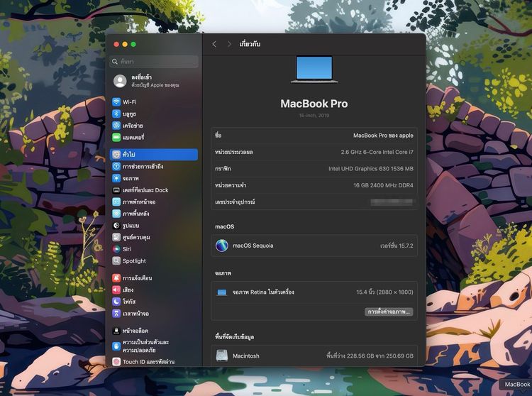Open the Battery (แบตเตอรี่) icon
The width and height of the screenshot is (532, 396).
pyautogui.click(x=116, y=138)
